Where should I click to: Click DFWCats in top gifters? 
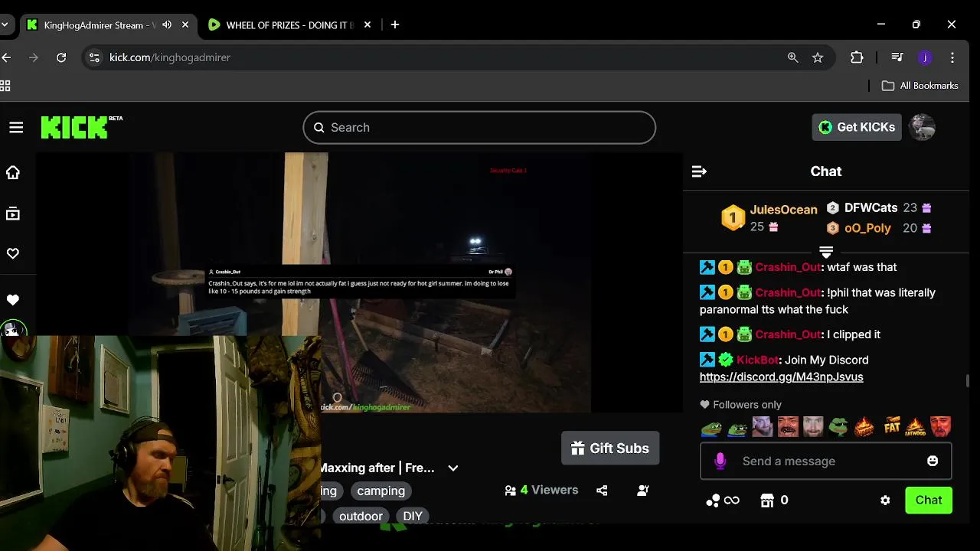tap(871, 208)
